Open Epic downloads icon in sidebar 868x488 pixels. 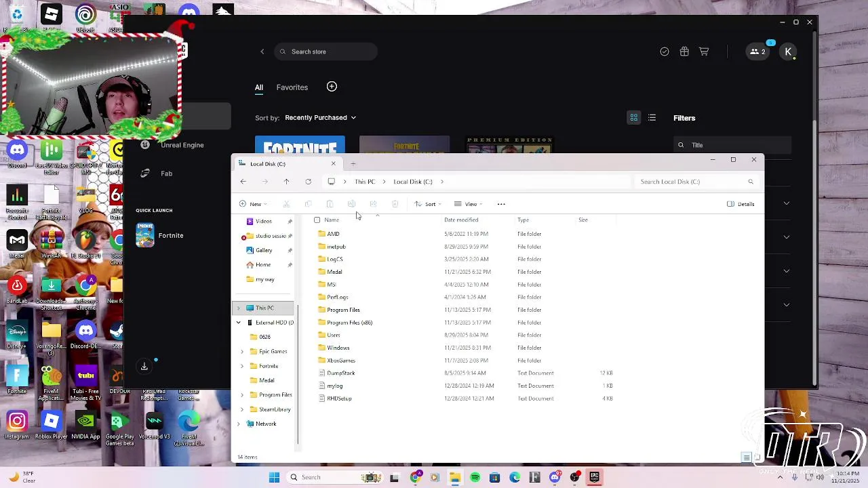[x=144, y=367]
